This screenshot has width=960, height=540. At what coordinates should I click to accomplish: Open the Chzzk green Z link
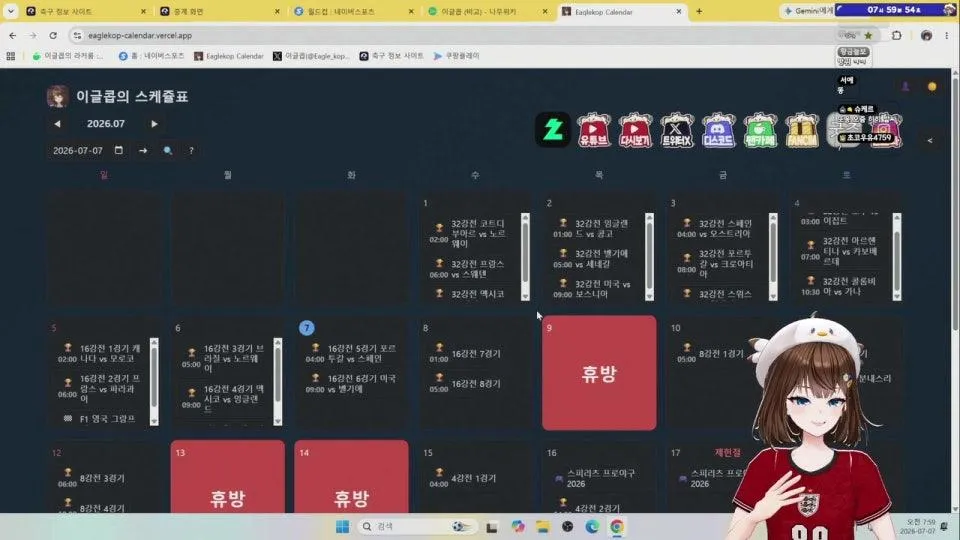point(553,130)
